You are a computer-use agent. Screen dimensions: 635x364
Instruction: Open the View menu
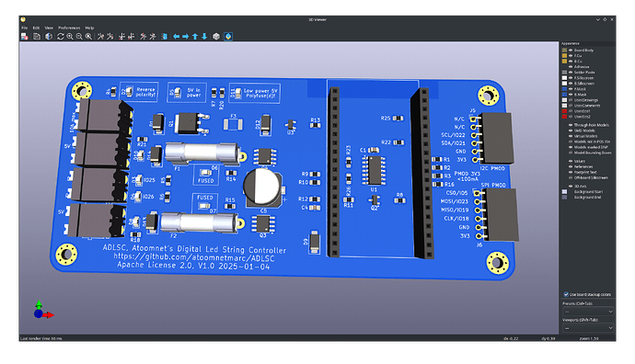pyautogui.click(x=49, y=28)
